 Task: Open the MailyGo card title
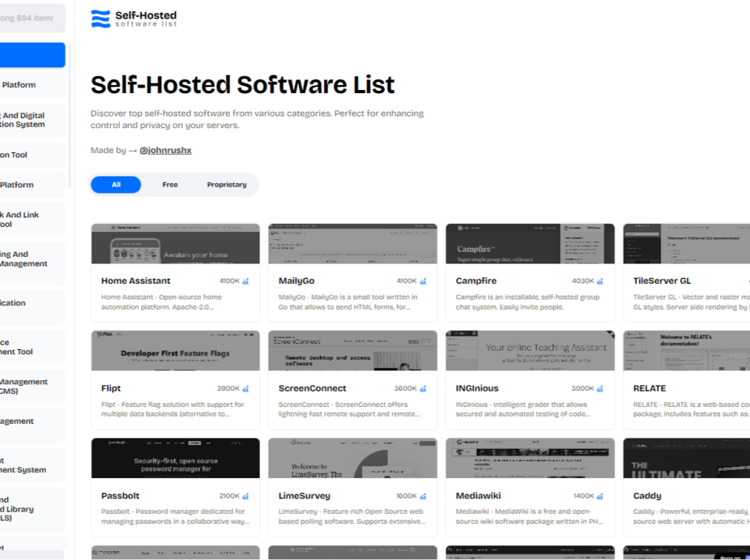click(x=297, y=280)
